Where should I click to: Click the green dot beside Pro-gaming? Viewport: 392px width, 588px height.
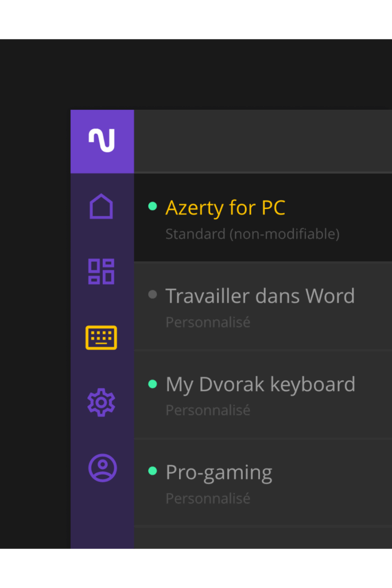tap(153, 471)
